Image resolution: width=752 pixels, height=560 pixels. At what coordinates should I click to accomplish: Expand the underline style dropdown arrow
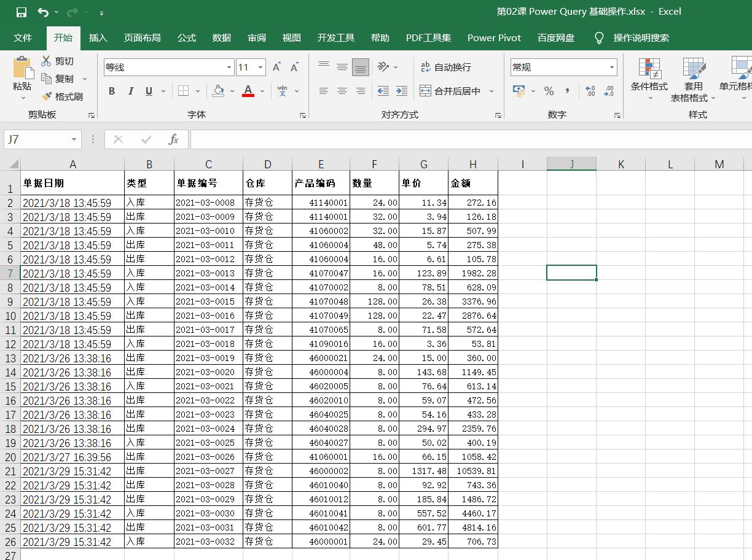(163, 91)
